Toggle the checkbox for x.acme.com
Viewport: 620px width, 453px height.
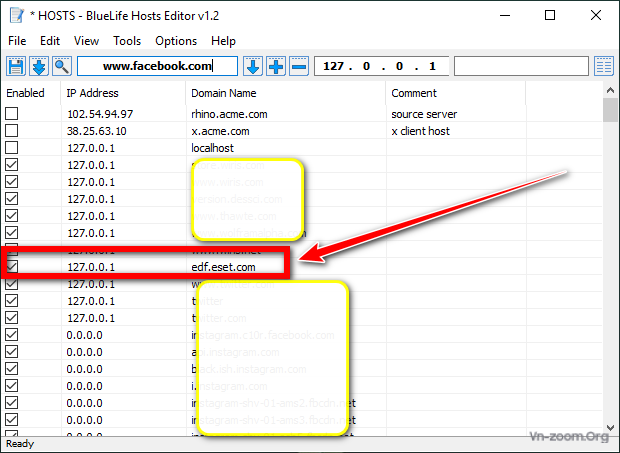12,130
